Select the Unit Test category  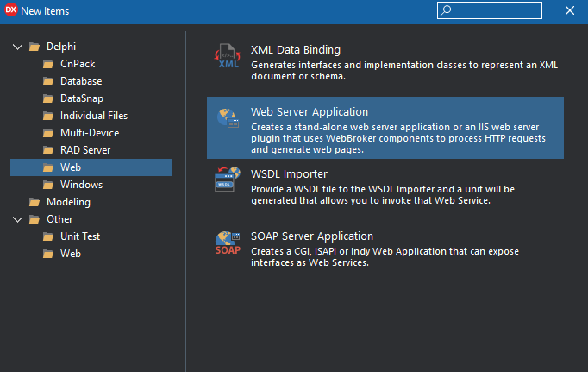click(x=80, y=236)
